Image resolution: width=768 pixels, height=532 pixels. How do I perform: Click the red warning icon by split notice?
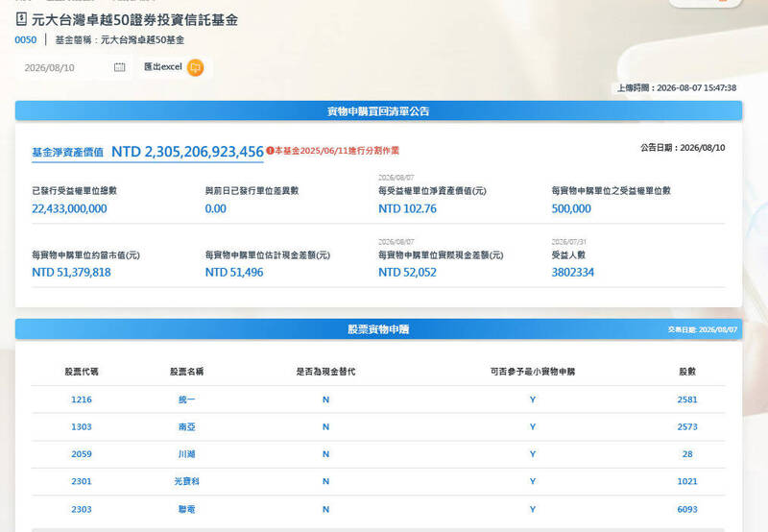click(x=270, y=151)
